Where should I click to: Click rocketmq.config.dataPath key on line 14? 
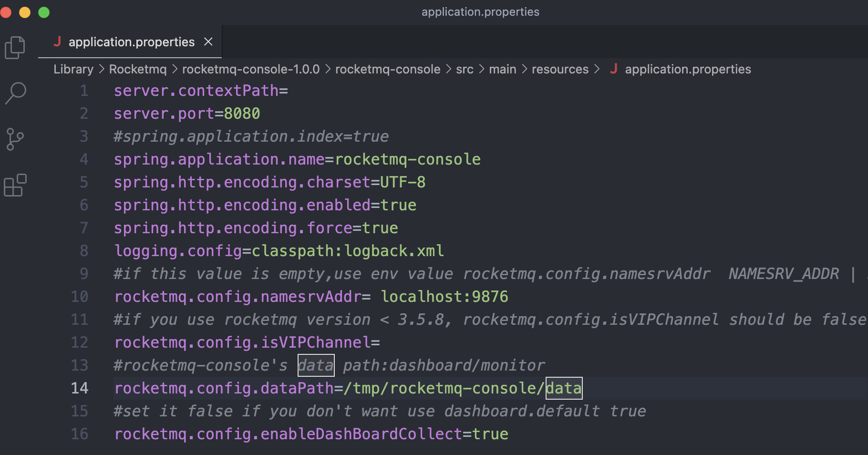coord(224,388)
